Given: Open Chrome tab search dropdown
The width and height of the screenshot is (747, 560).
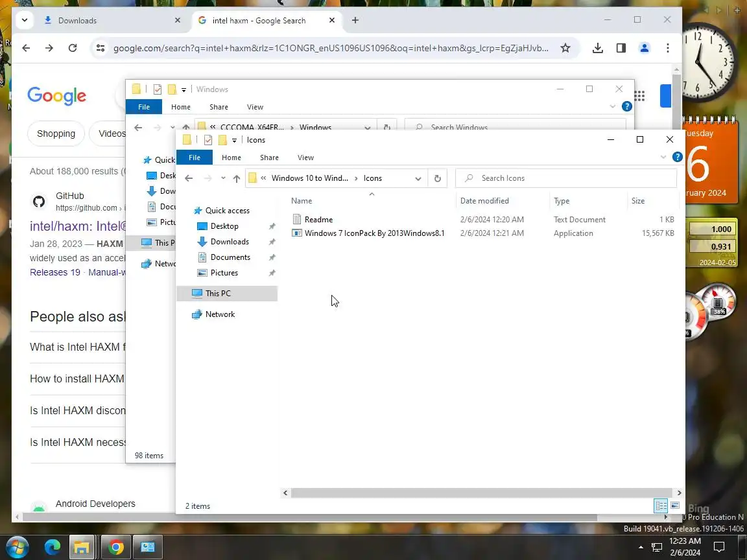Looking at the screenshot, I should [25, 20].
